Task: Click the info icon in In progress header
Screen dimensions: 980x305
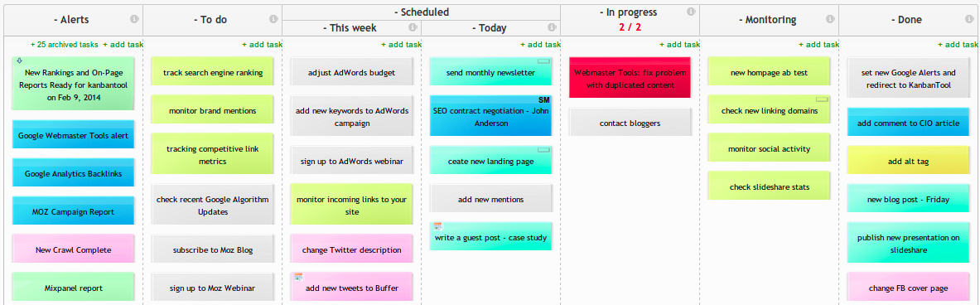Action: [691, 12]
